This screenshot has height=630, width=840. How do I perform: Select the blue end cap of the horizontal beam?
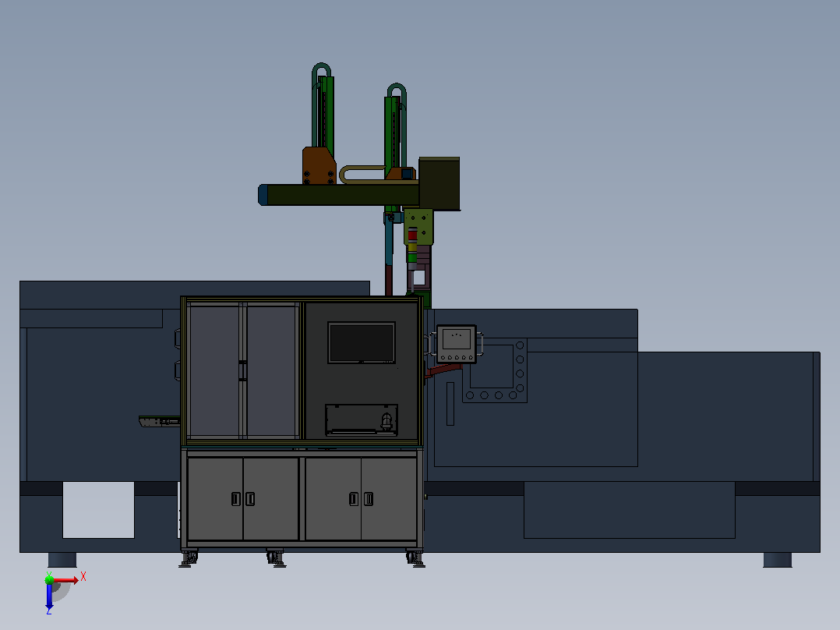tap(263, 195)
